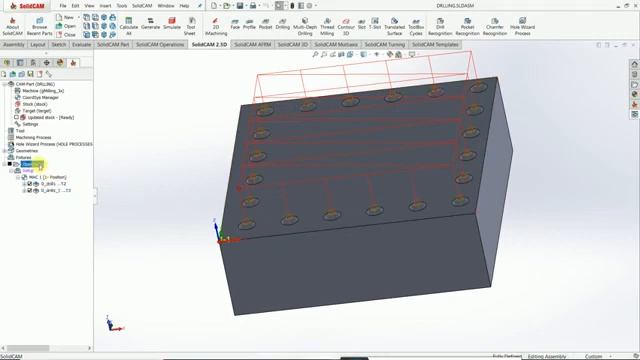Expand the D_drills ...T2 operation node
The width and height of the screenshot is (640, 360).
coord(24,184)
